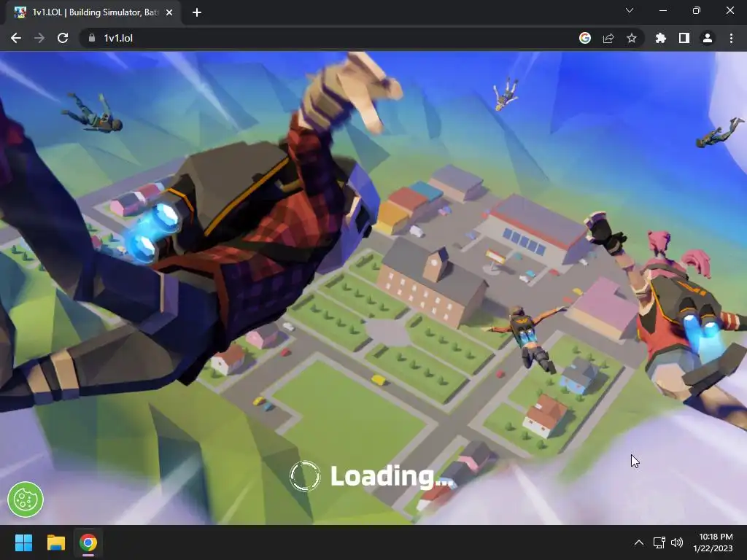Click the Chrome taskbar icon
This screenshot has width=747, height=560.
88,542
